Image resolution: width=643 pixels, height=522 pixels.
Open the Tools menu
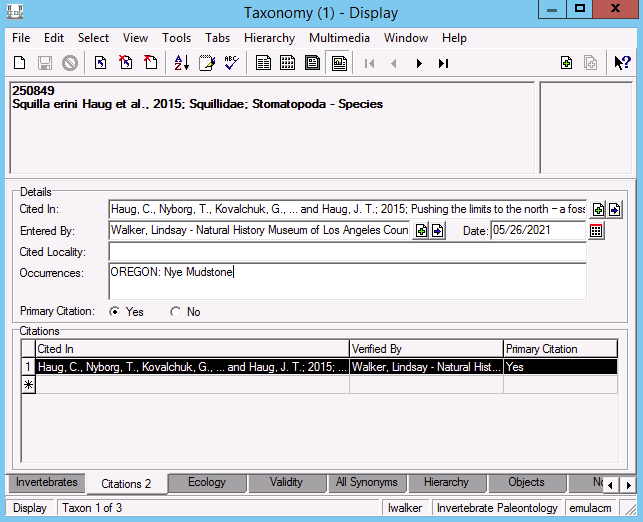(x=176, y=38)
